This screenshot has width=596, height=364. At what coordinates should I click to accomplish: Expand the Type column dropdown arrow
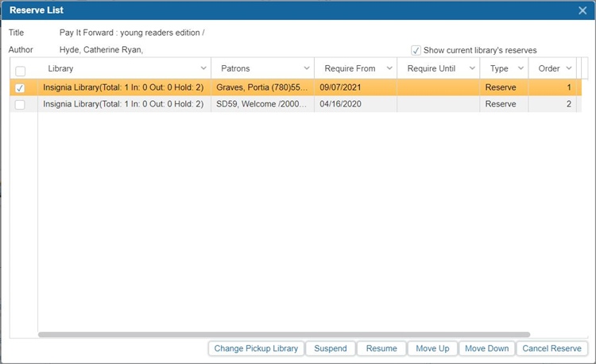tap(521, 69)
